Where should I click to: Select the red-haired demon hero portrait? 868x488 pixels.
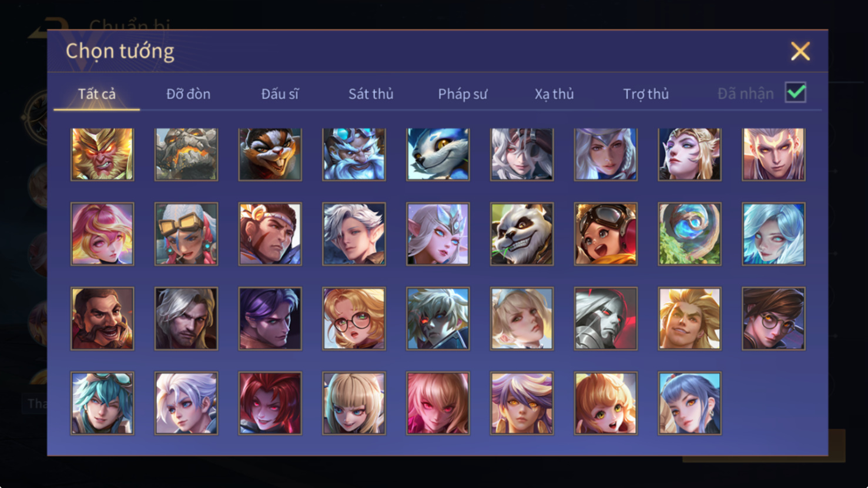pos(270,403)
